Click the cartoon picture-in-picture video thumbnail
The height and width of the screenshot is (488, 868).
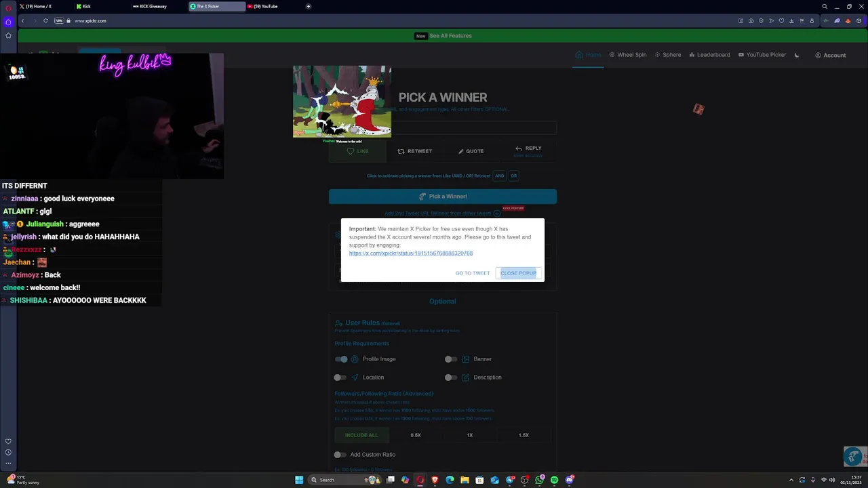(x=342, y=102)
